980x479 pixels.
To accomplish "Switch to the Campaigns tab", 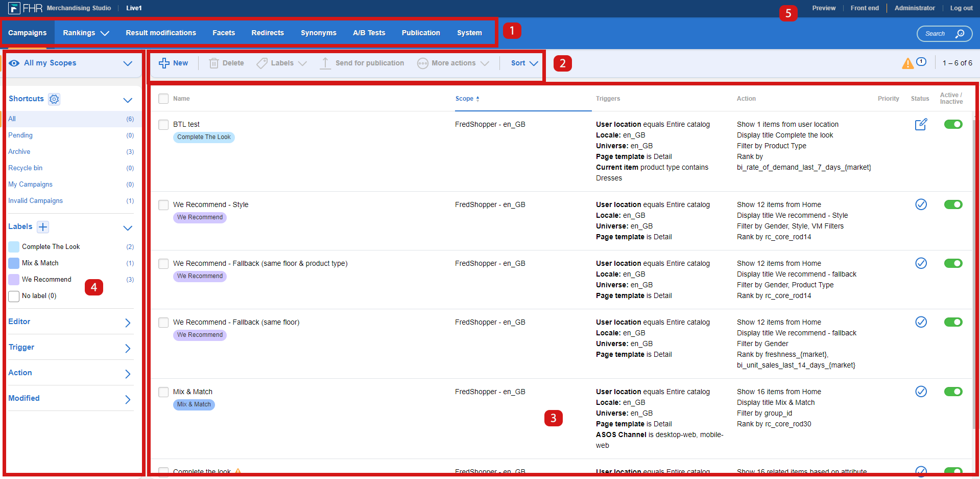I will tap(28, 33).
